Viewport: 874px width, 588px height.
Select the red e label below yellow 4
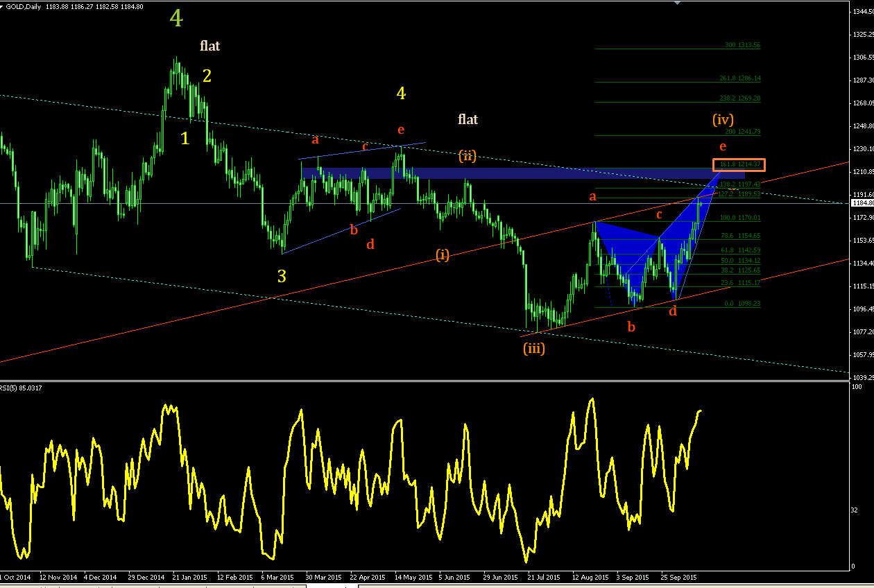(x=401, y=130)
